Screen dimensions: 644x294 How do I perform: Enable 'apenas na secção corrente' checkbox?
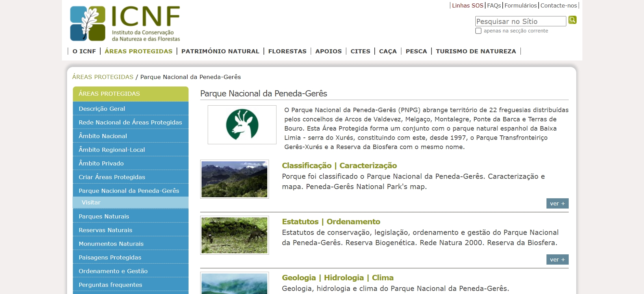[478, 31]
